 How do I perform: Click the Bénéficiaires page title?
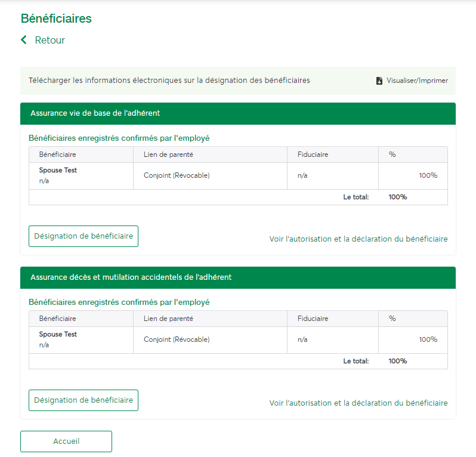click(x=56, y=18)
